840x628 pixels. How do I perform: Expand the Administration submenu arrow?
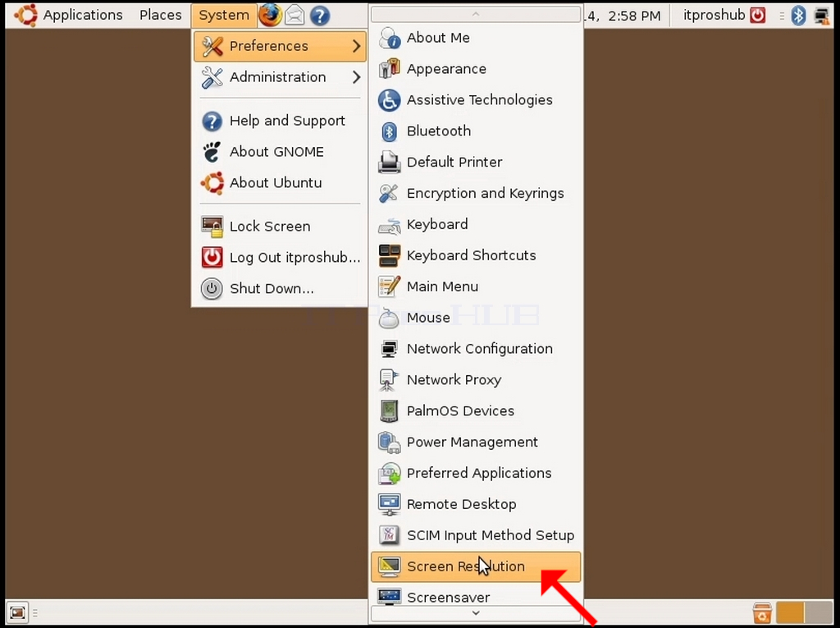357,77
